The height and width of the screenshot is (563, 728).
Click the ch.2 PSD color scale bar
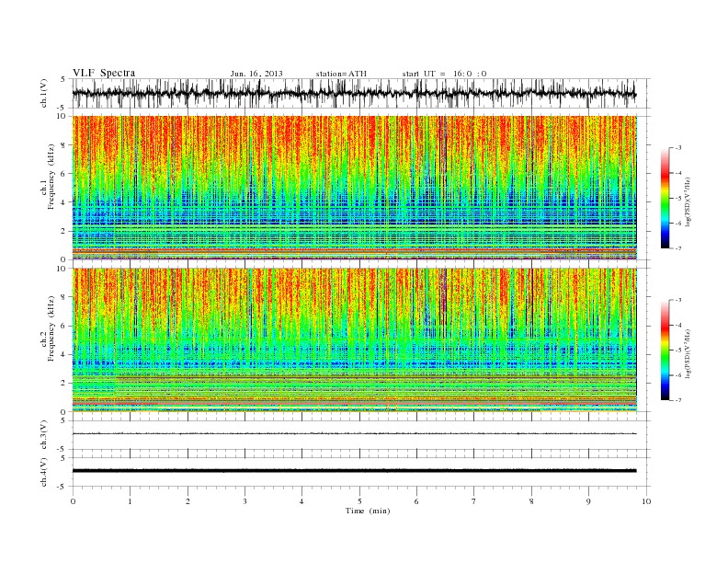(x=665, y=350)
